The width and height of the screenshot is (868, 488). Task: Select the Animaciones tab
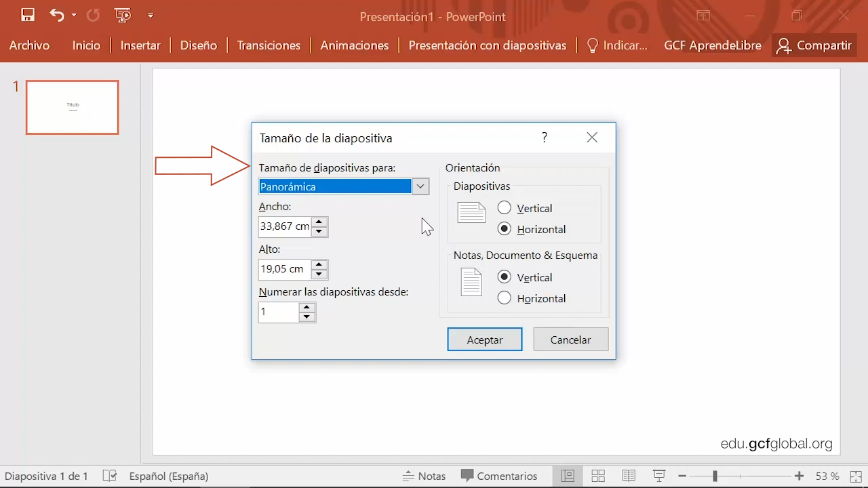pyautogui.click(x=355, y=45)
